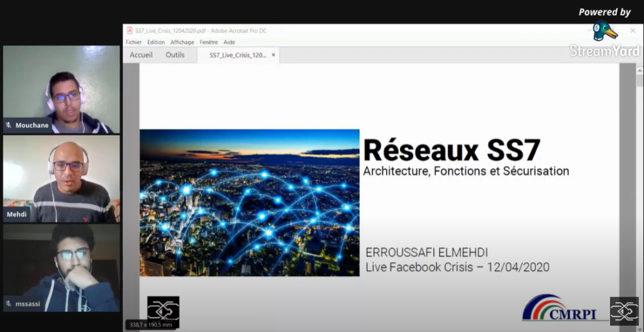Click "Live Facebook Crisis – 12/04/2020" text
644x332 pixels.
tap(458, 267)
